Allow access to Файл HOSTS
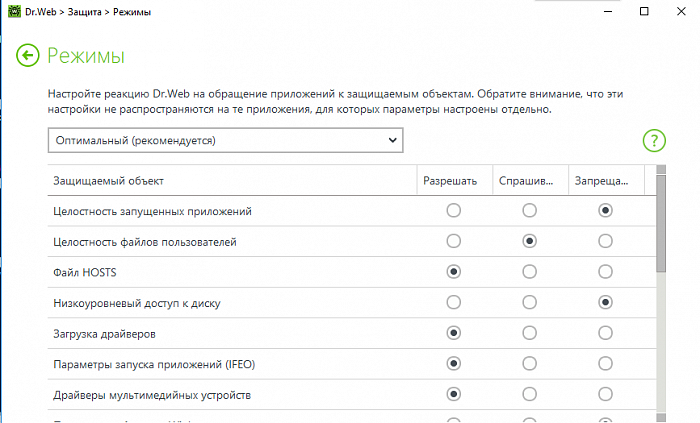 point(454,272)
